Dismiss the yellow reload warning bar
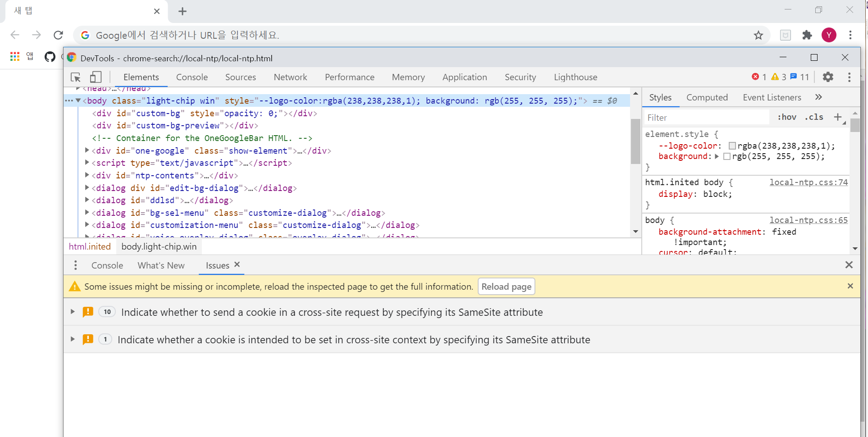This screenshot has height=437, width=868. pos(850,286)
